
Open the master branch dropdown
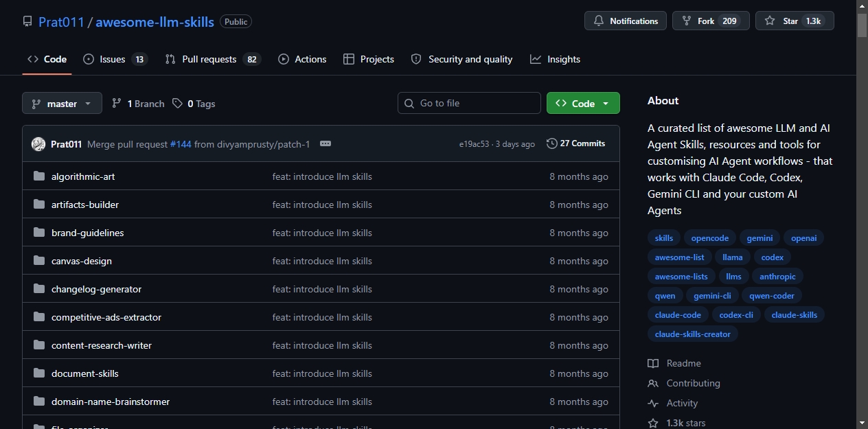[x=62, y=104]
